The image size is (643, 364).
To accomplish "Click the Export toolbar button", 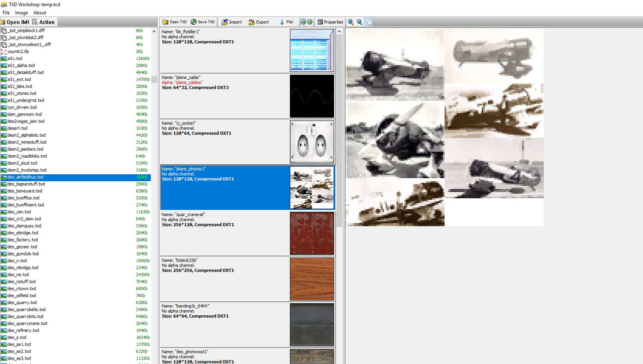I will (259, 22).
